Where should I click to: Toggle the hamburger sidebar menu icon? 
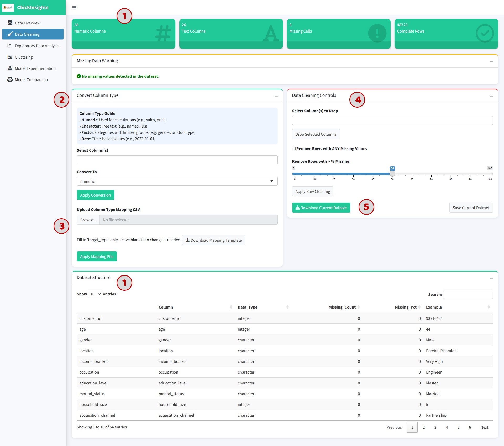74,8
